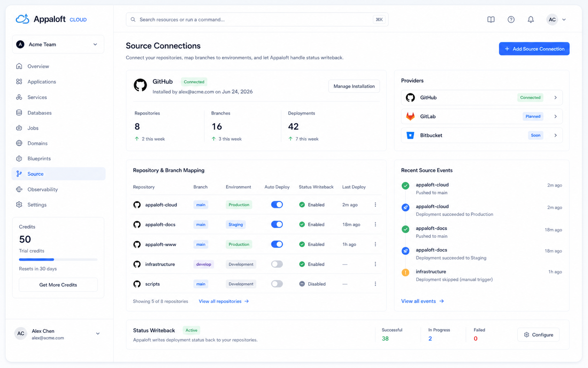The height and width of the screenshot is (368, 588).
Task: Open more options for scripts row
Action: click(x=375, y=284)
